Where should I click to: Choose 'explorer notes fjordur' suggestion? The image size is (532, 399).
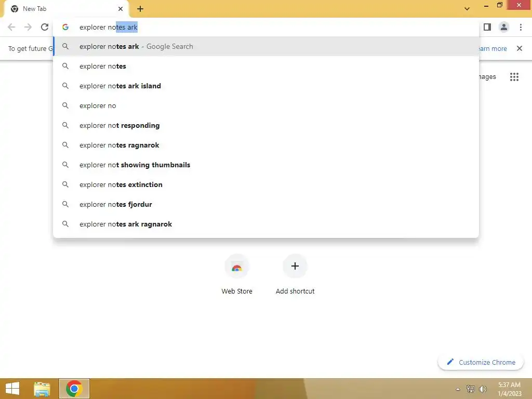pos(266,204)
